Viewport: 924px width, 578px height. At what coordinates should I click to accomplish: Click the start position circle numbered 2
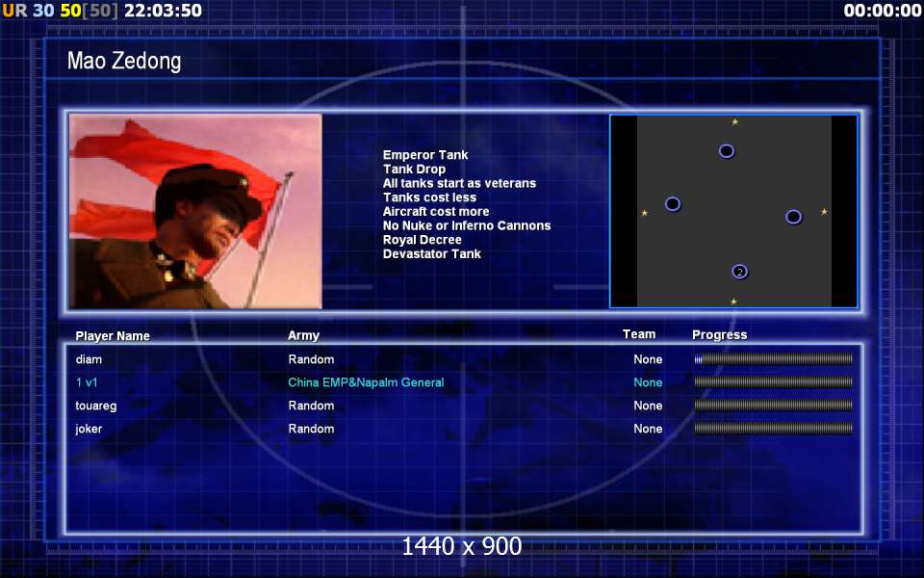(739, 272)
